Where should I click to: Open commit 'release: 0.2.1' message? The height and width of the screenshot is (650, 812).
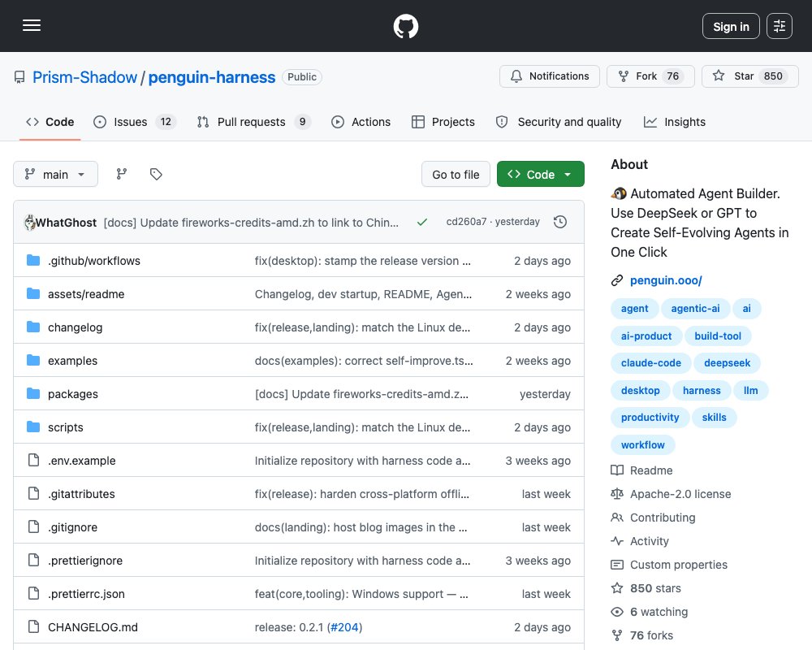[289, 627]
